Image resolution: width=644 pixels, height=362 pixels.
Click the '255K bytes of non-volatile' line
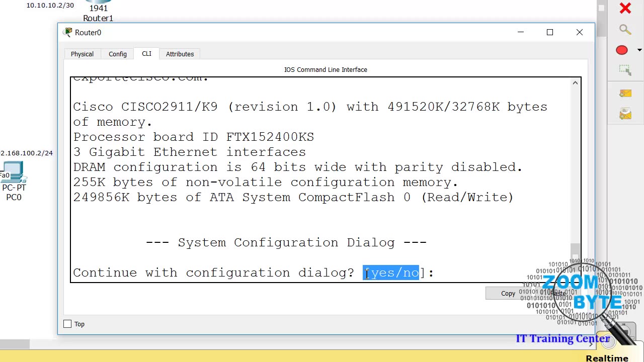[x=266, y=182]
